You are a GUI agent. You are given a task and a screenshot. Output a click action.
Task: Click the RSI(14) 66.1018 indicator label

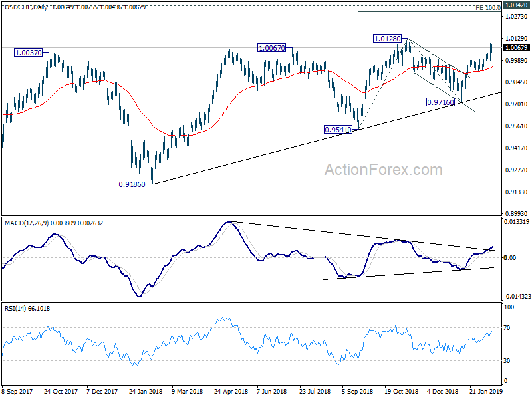(x=27, y=309)
